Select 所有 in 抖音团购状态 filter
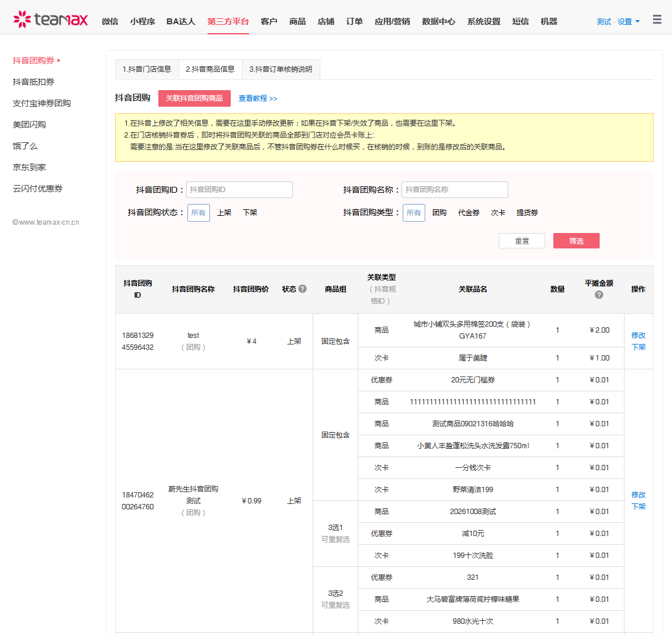 tap(199, 212)
